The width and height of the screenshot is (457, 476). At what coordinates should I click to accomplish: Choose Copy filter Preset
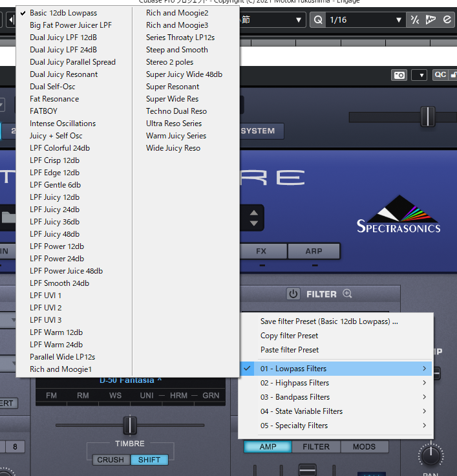tap(336, 336)
